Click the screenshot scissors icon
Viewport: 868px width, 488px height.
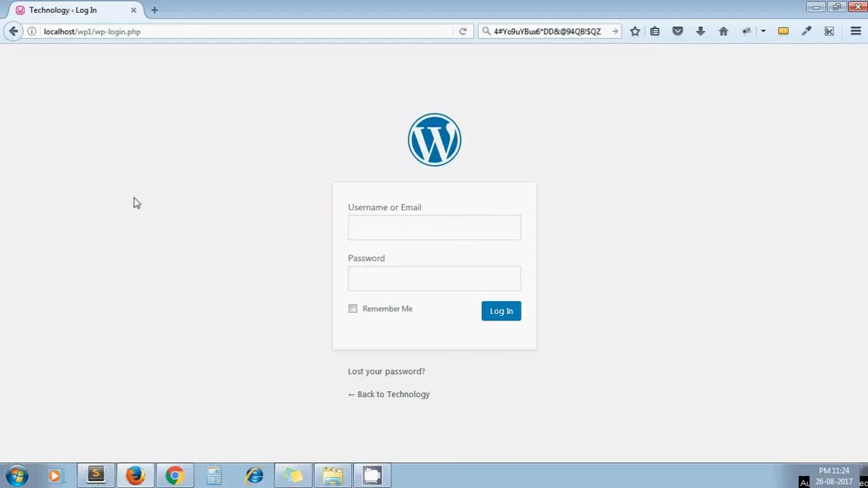pos(829,31)
